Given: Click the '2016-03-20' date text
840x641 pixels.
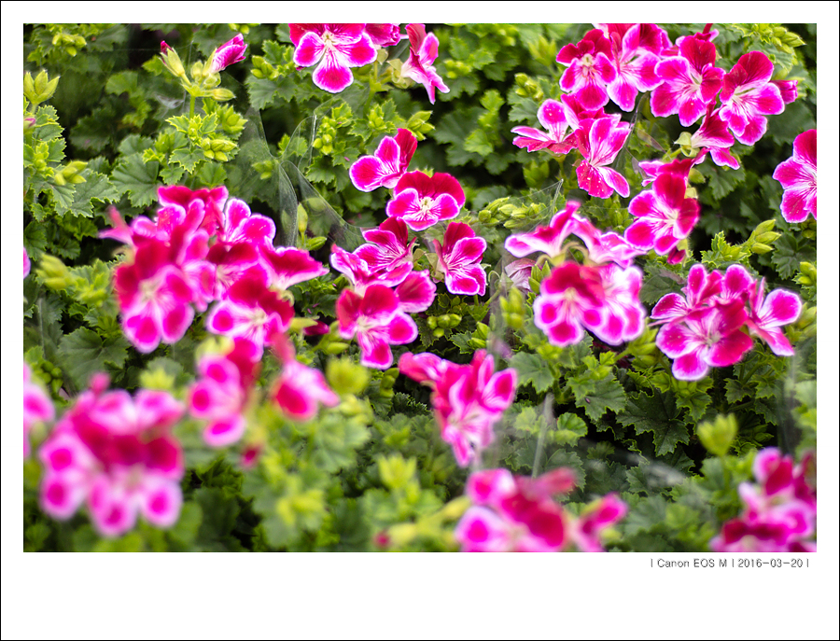Looking at the screenshot, I should [x=770, y=563].
